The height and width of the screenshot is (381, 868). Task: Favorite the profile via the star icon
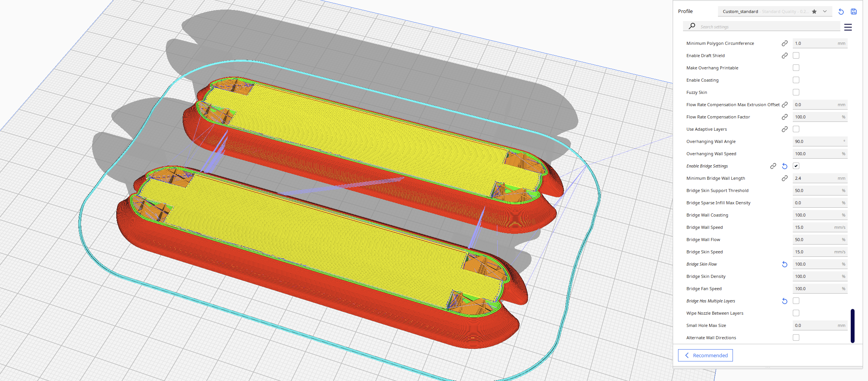point(814,11)
